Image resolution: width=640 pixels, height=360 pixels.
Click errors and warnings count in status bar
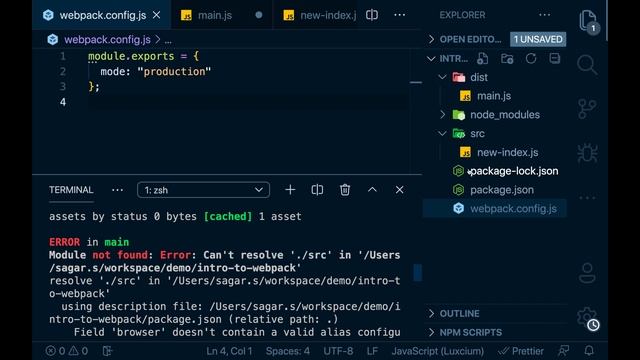[x=67, y=351]
